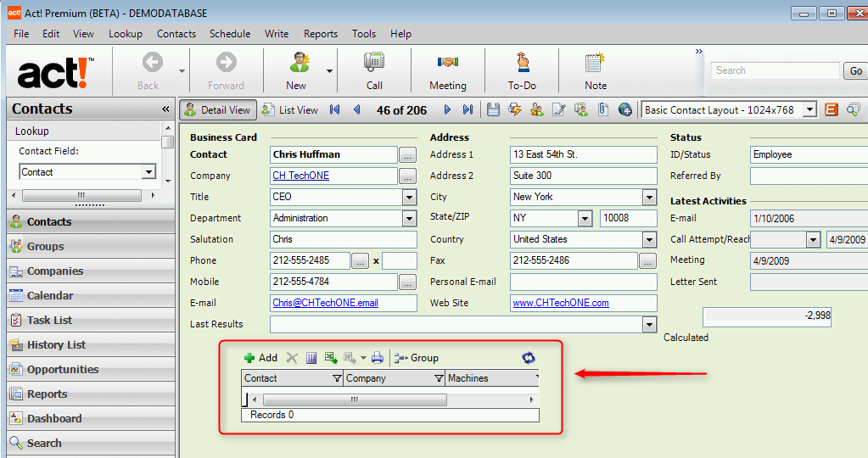Open the Department dropdown
Viewport: 868px width, 458px height.
pyautogui.click(x=409, y=219)
